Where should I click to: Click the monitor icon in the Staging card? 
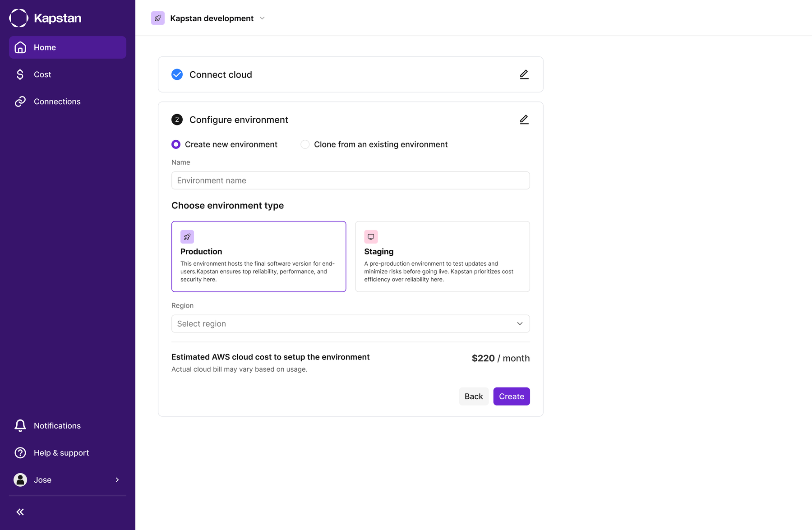coord(371,237)
